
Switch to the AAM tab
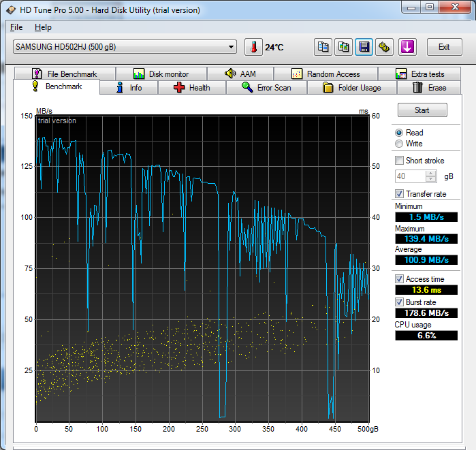(x=241, y=74)
